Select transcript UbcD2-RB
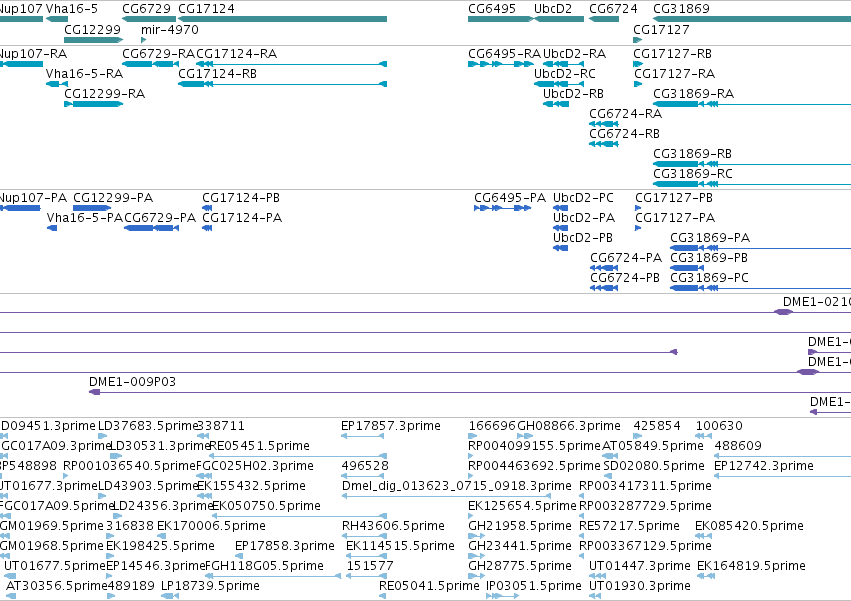This screenshot has height=601, width=851. click(x=556, y=104)
